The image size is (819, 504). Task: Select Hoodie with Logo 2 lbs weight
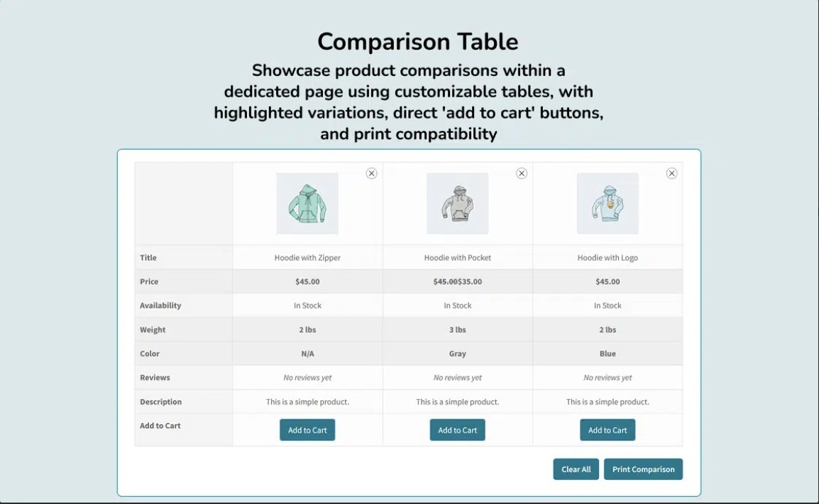(x=608, y=329)
